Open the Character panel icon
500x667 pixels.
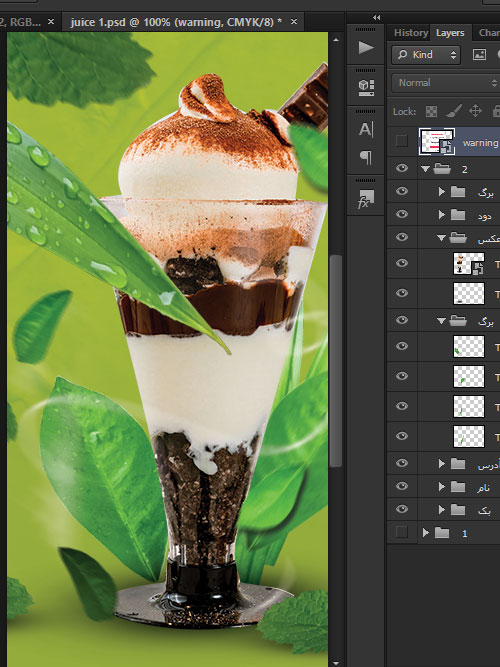tap(366, 129)
